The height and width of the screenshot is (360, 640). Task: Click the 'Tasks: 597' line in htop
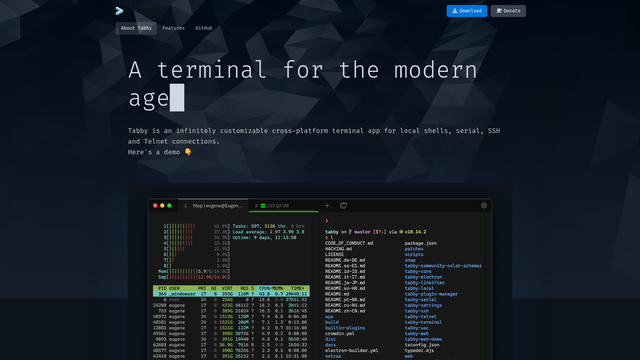click(x=268, y=226)
